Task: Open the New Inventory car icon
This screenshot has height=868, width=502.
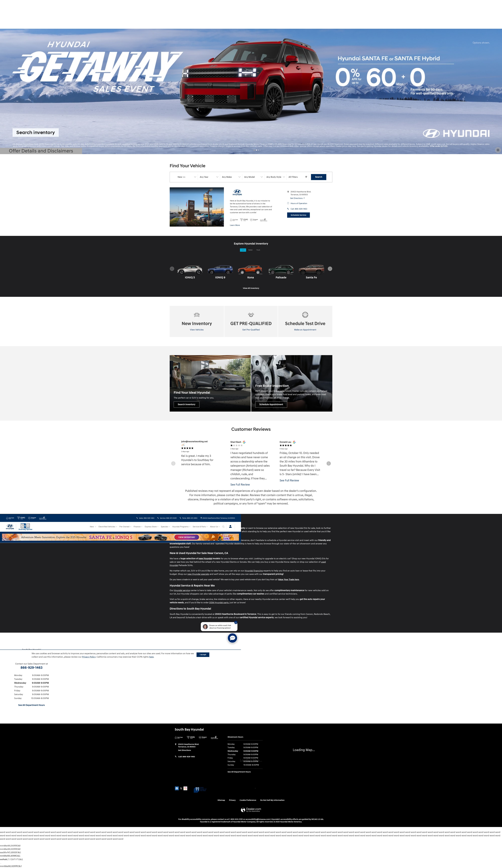Action: coord(197,315)
